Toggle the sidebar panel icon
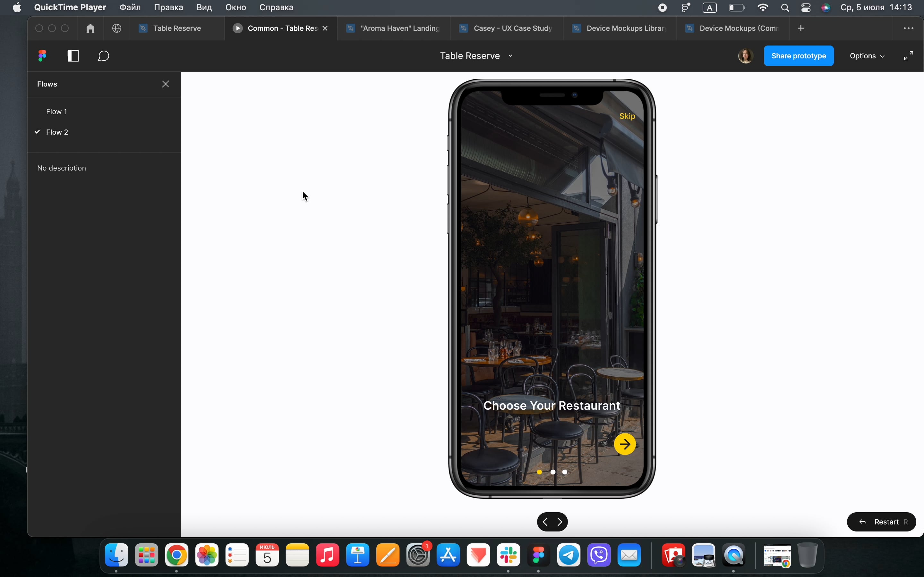The height and width of the screenshot is (577, 924). point(73,56)
